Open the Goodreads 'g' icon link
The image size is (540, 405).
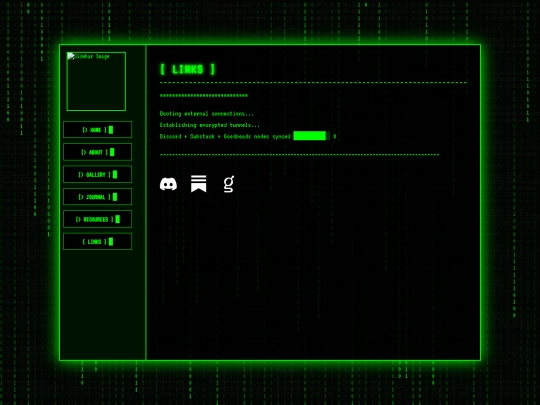(229, 184)
